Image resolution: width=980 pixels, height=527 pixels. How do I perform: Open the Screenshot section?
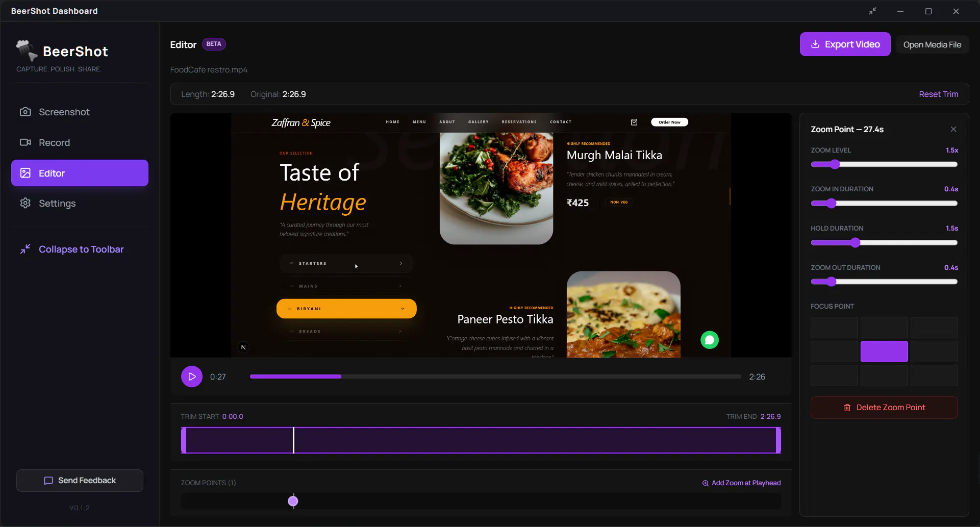coord(80,112)
